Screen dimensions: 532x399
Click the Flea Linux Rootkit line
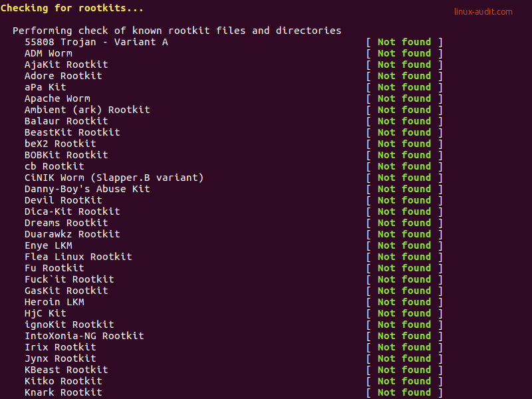(x=78, y=257)
